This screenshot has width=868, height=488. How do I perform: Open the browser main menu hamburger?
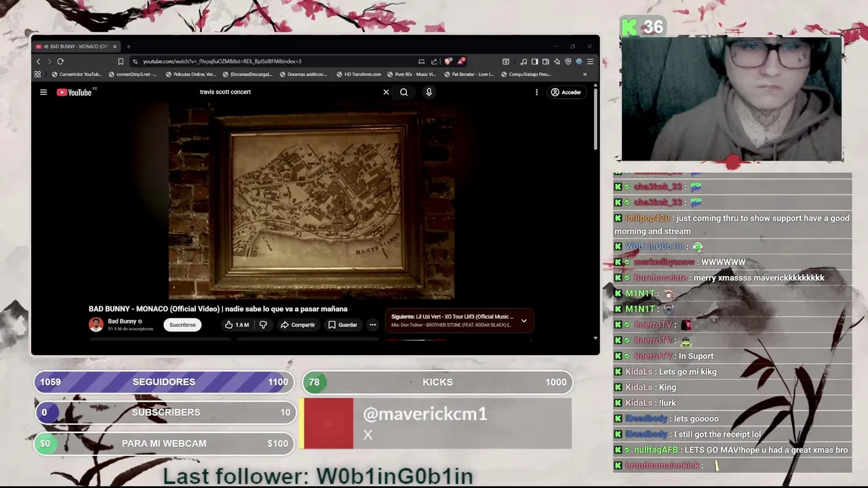590,62
